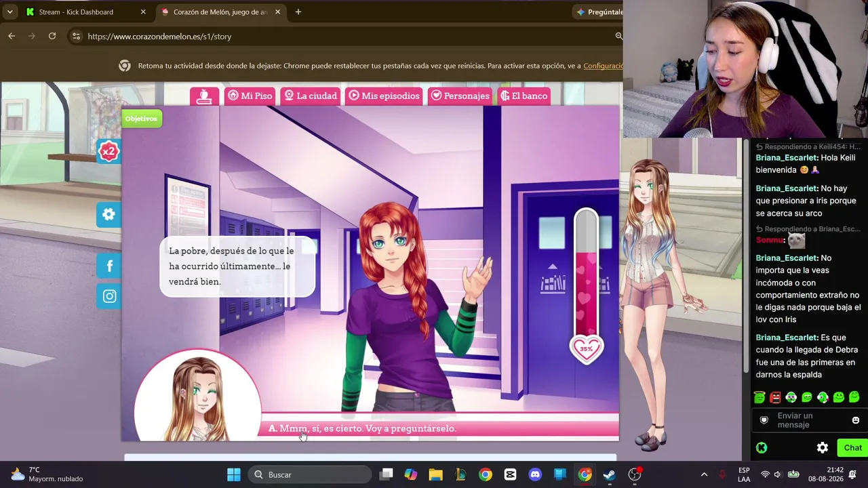This screenshot has height=488, width=868.
Task: Click the player avatar portrait circle
Action: [197, 394]
